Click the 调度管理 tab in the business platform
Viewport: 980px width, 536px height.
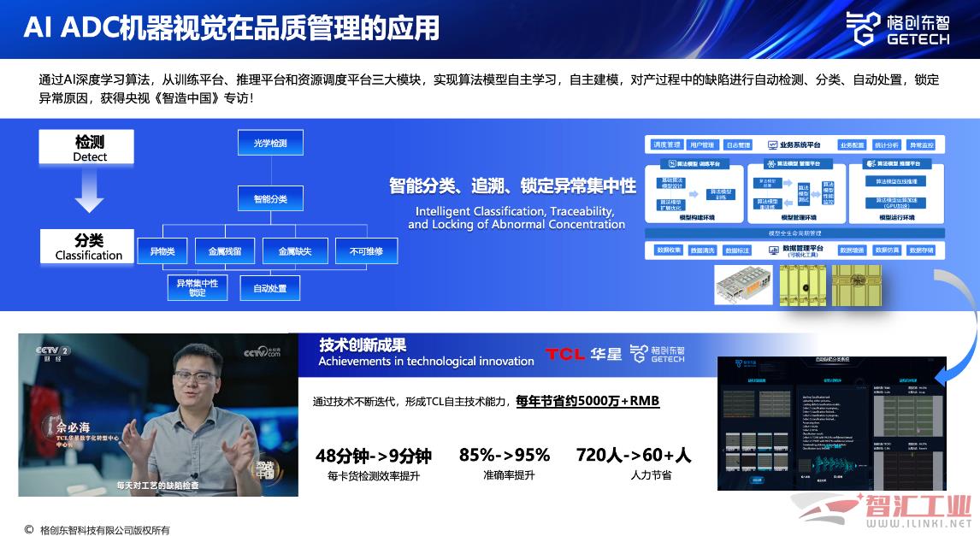(667, 145)
